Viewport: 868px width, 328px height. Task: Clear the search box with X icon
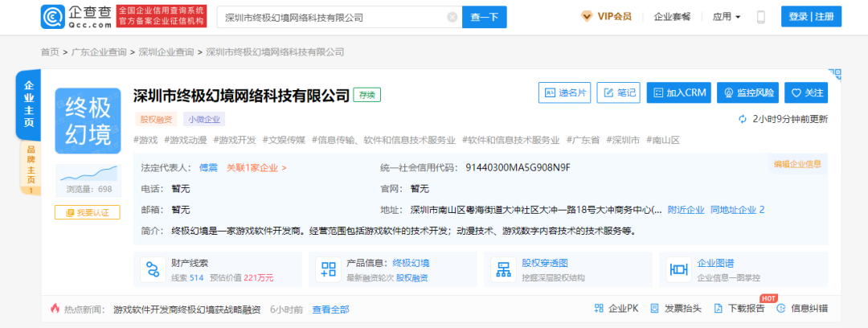[x=452, y=17]
